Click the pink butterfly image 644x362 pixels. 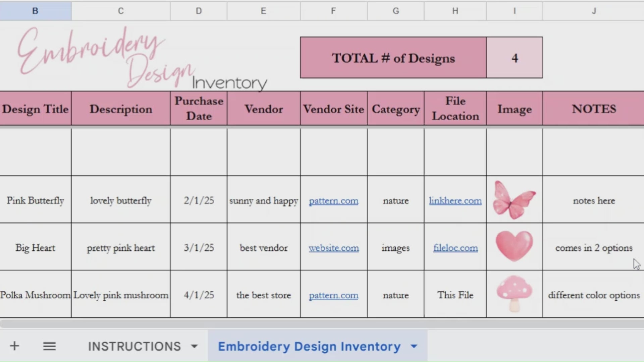coord(514,199)
